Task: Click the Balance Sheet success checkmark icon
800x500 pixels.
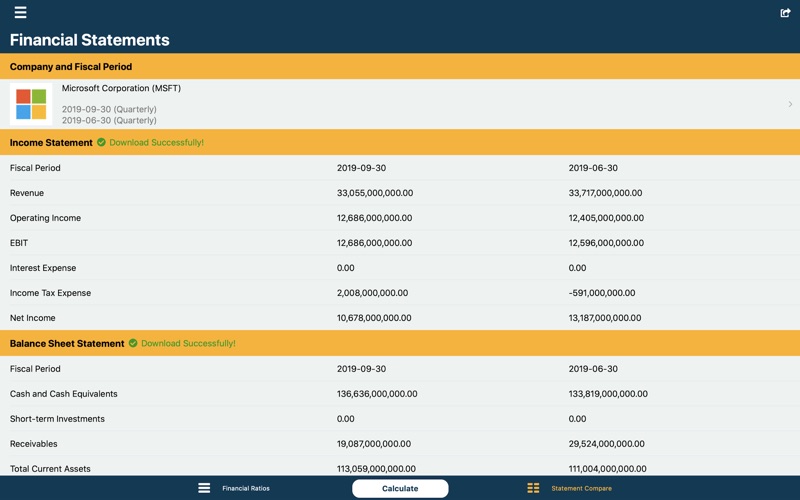Action: point(133,343)
